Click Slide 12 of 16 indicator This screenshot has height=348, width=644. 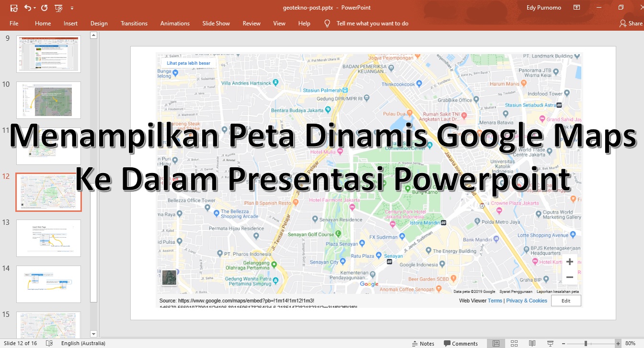[x=21, y=343]
